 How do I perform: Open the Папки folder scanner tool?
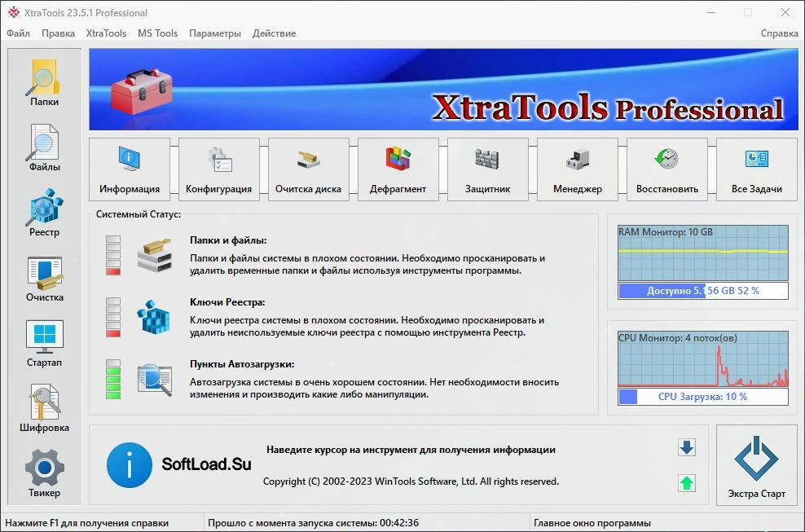coord(44,82)
